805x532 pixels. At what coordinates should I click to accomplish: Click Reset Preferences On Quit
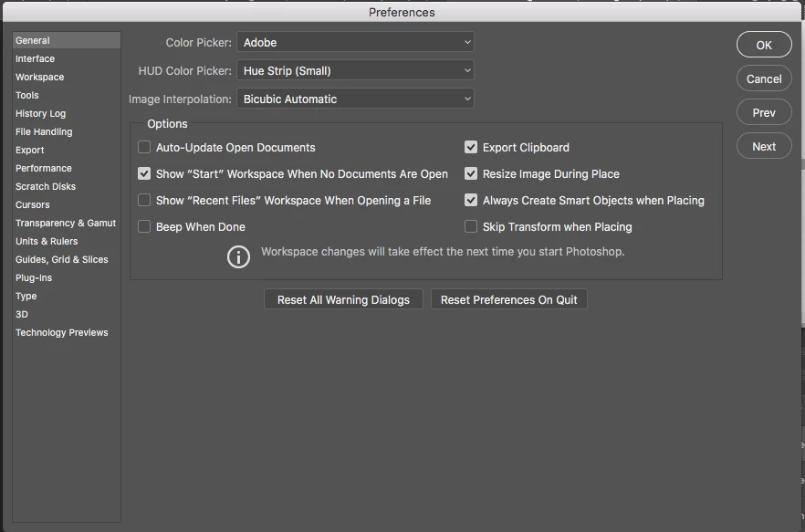point(508,299)
